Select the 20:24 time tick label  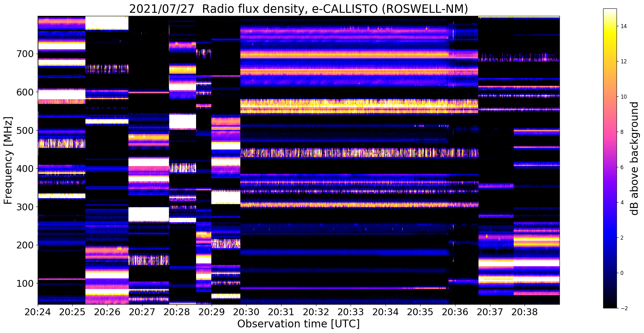38,312
